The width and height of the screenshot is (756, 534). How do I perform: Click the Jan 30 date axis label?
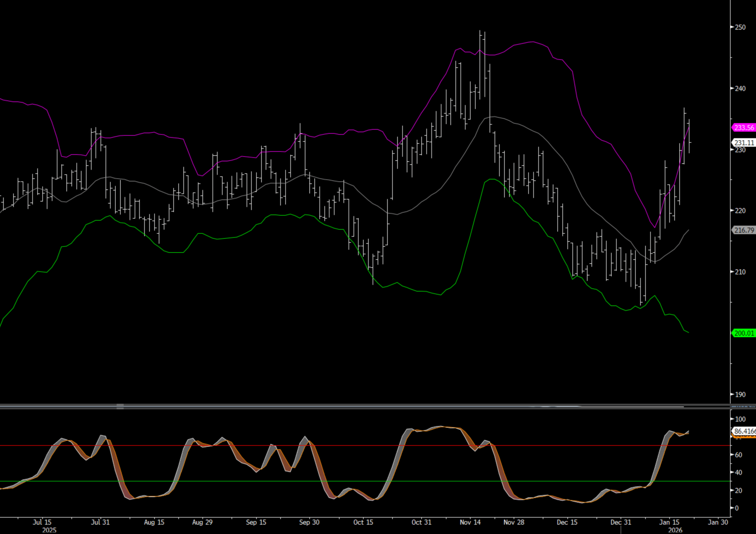(x=718, y=522)
